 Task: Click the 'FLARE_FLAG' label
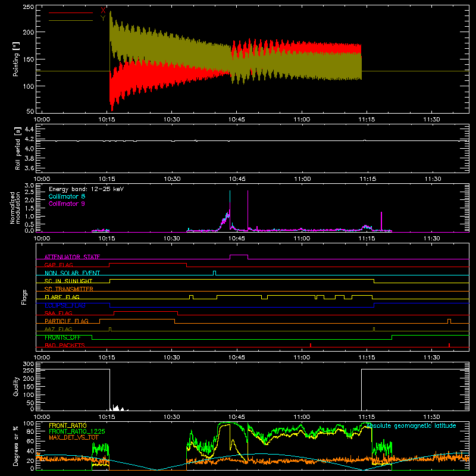click(x=62, y=297)
